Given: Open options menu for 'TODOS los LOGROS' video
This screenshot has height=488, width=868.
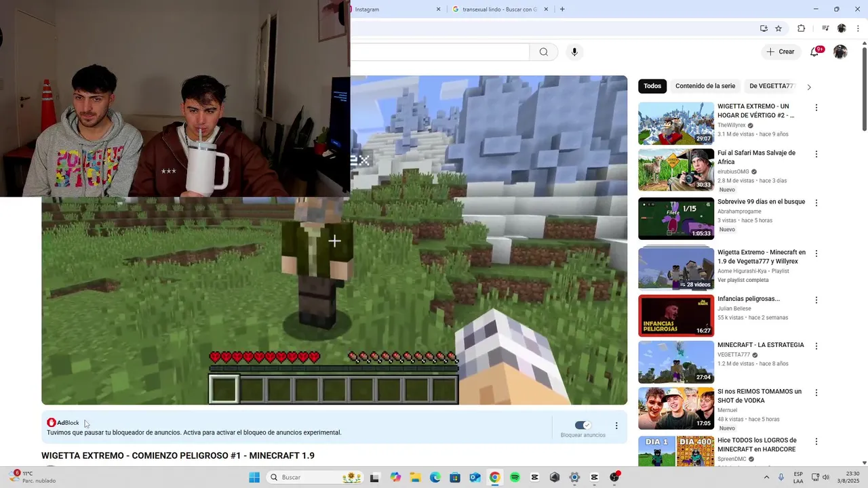Looking at the screenshot, I should 816,441.
